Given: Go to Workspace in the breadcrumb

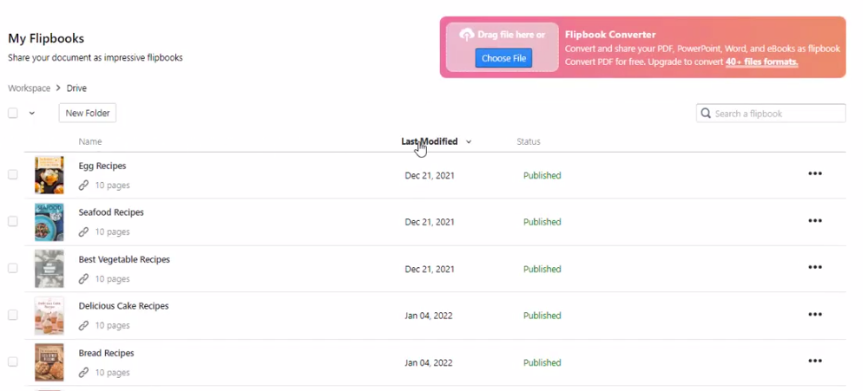Looking at the screenshot, I should (30, 88).
